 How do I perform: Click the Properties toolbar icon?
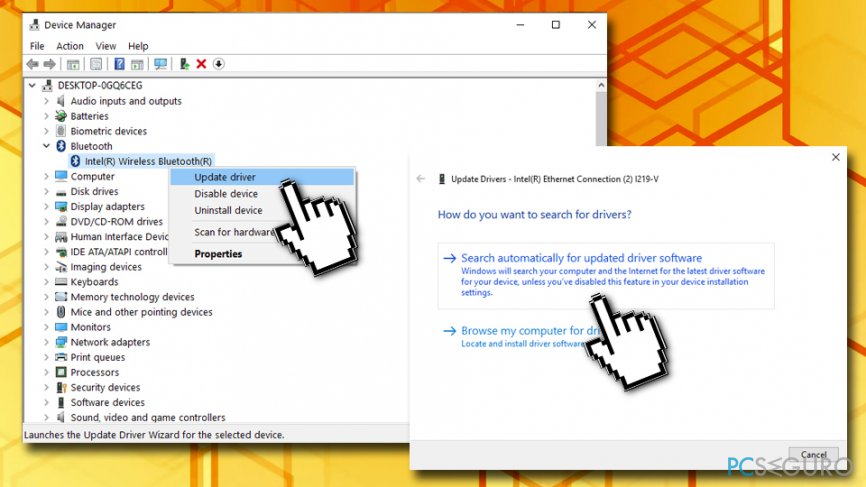[96, 64]
